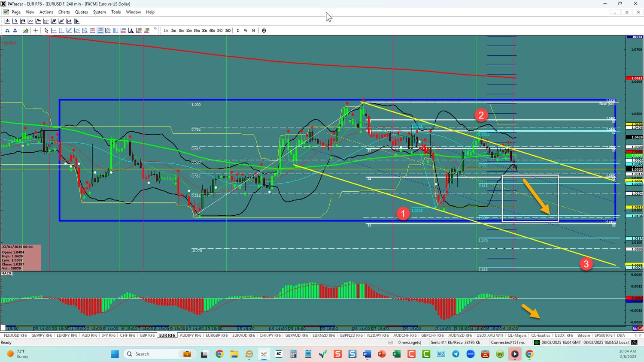Switch chart to 5m timeframe
This screenshot has height=362, width=644.
tap(181, 30)
